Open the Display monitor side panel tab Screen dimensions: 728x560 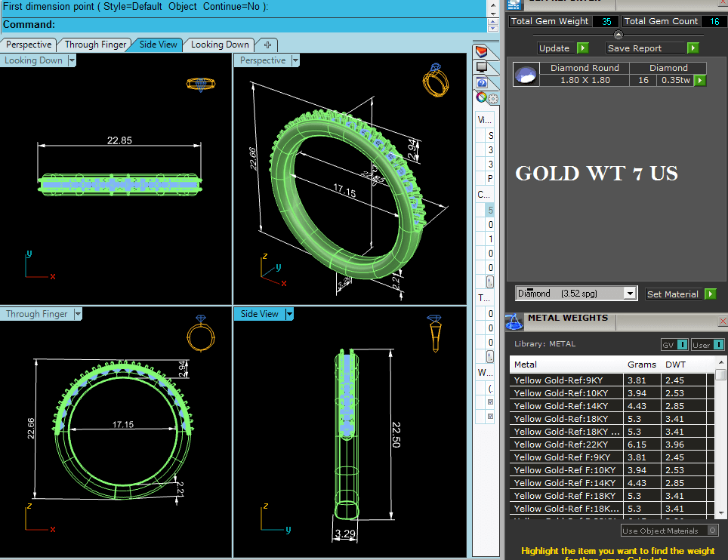point(481,67)
